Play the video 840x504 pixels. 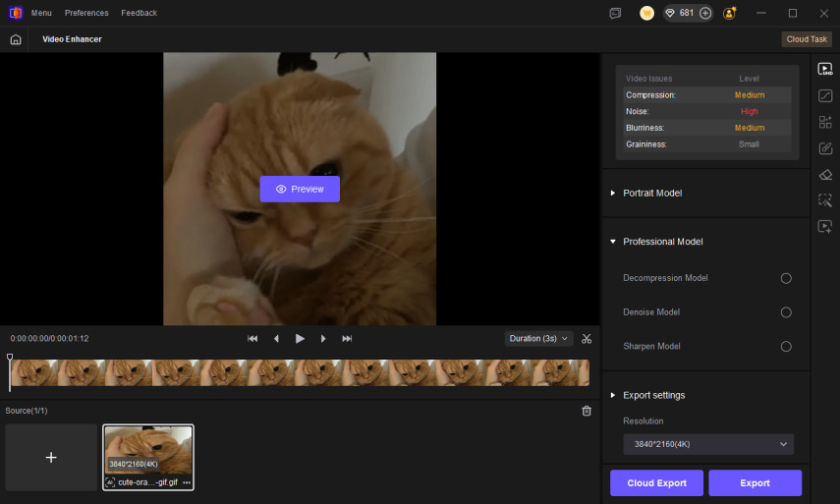coord(300,339)
